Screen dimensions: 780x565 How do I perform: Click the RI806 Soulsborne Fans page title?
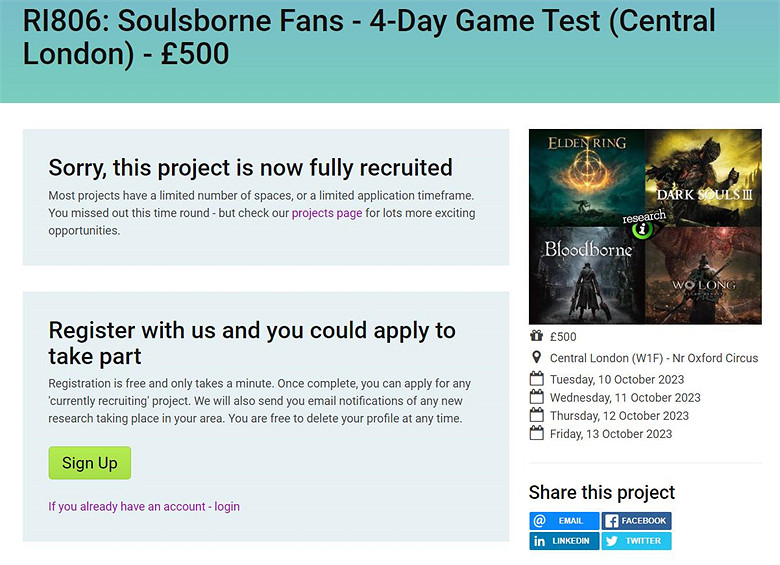tap(369, 36)
